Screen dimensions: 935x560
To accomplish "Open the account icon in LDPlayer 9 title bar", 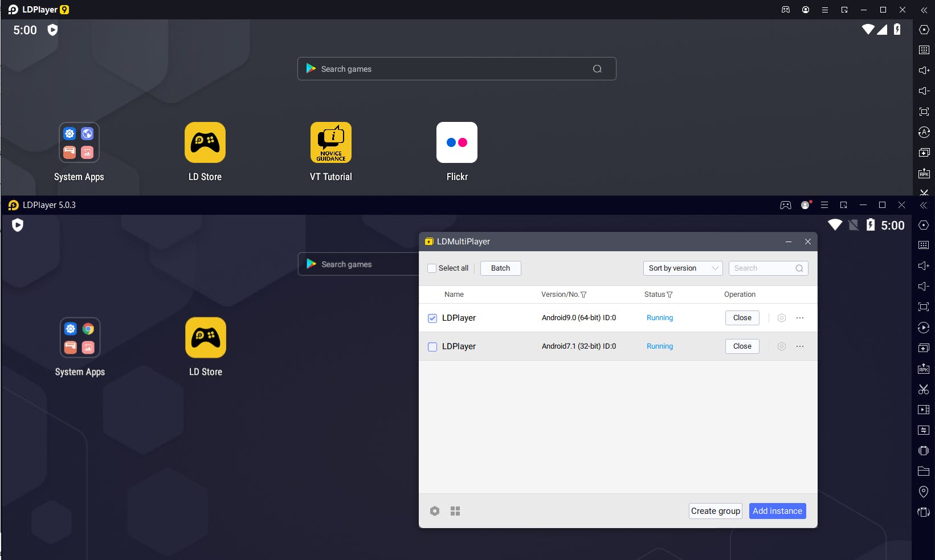I will click(806, 10).
